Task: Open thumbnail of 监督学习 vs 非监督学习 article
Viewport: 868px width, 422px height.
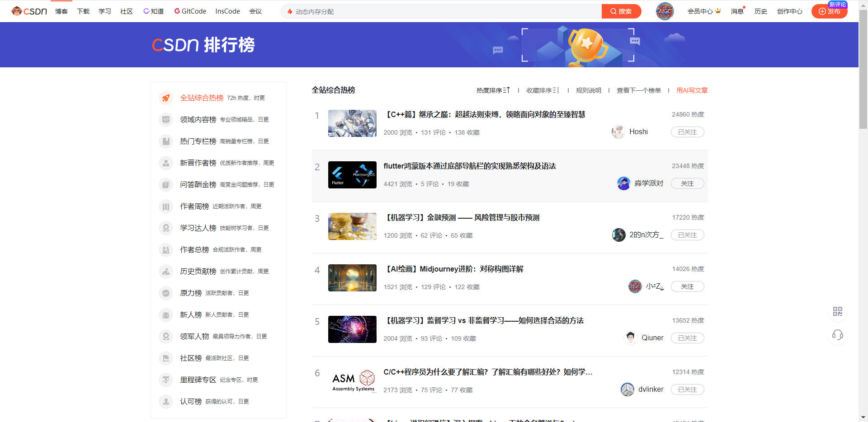Action: click(352, 329)
